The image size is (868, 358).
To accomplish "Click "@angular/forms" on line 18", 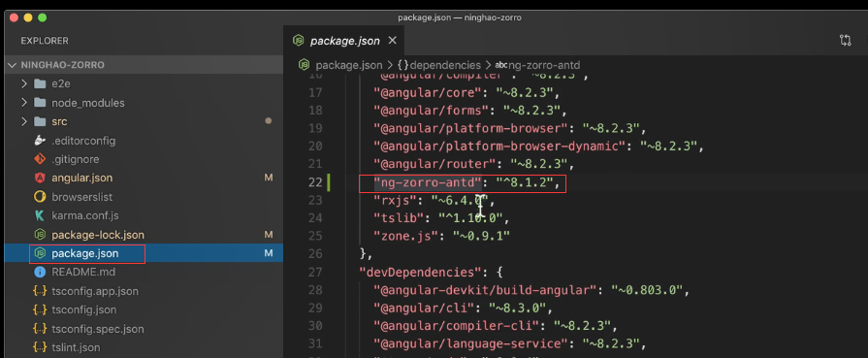I will pyautogui.click(x=431, y=111).
